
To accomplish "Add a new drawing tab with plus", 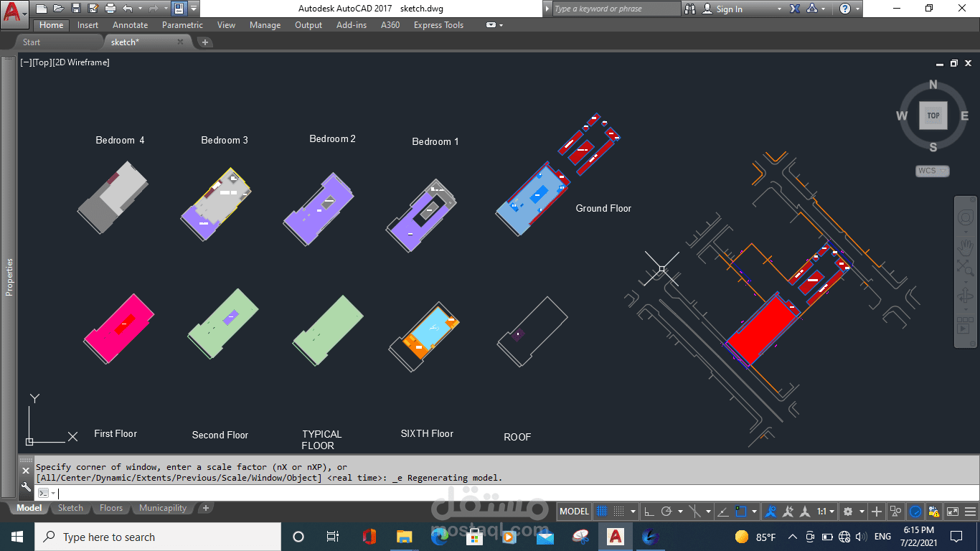I will pos(205,42).
